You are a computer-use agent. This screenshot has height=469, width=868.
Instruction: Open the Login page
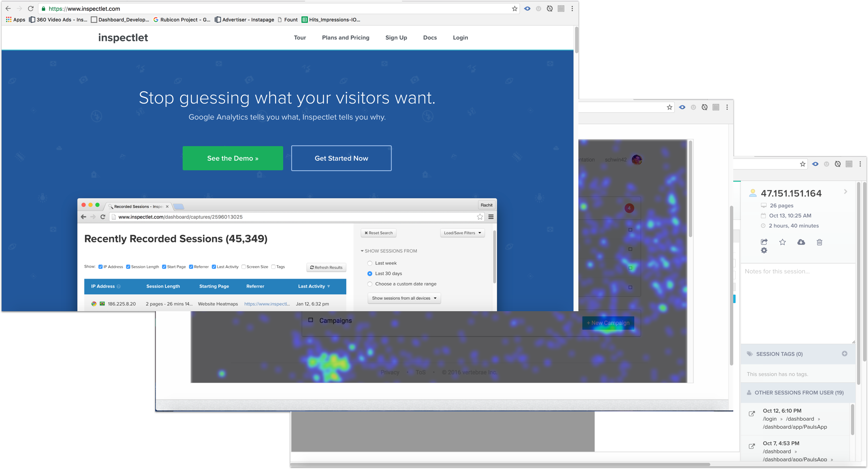[460, 37]
